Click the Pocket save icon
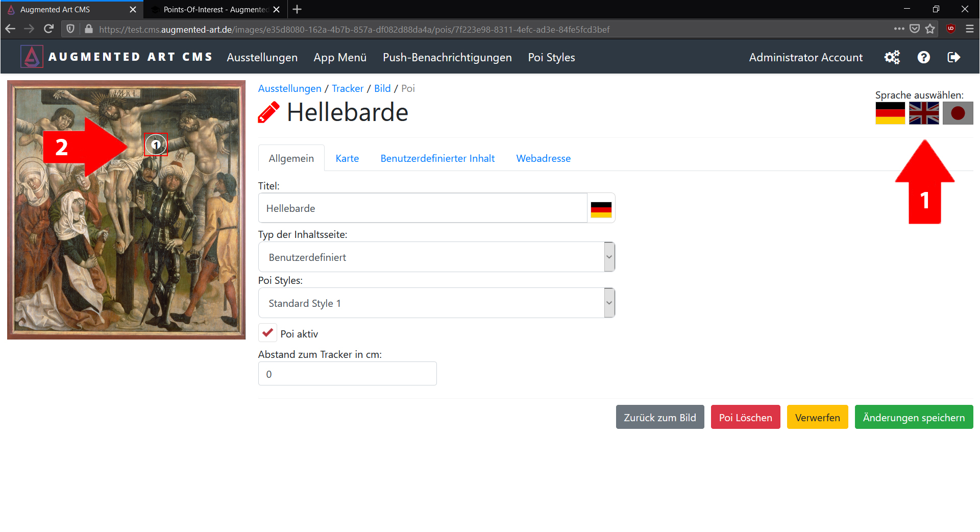The width and height of the screenshot is (980, 532). [915, 29]
